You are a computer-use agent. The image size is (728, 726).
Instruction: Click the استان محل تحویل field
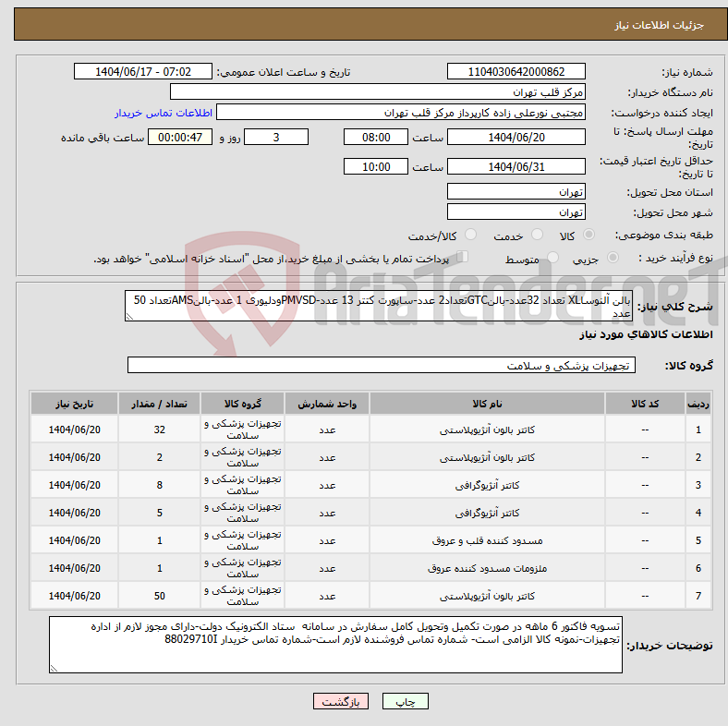[x=516, y=191]
